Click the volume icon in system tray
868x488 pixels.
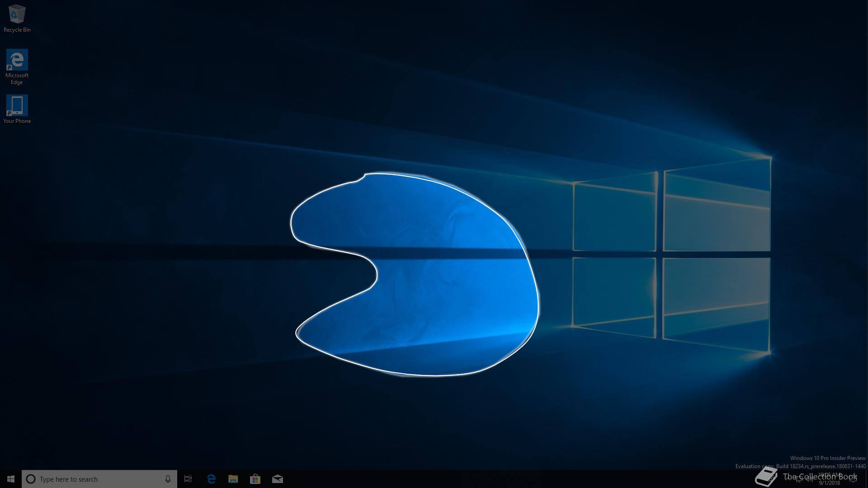(810, 479)
